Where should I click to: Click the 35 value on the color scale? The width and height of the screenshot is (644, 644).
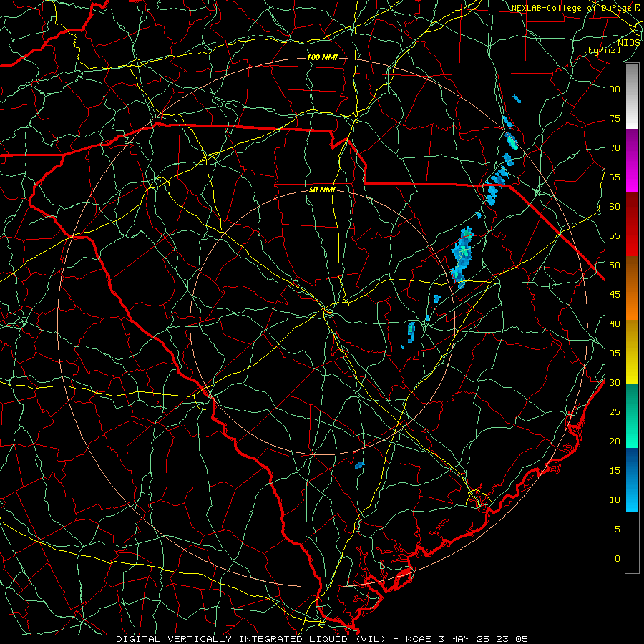click(x=615, y=353)
